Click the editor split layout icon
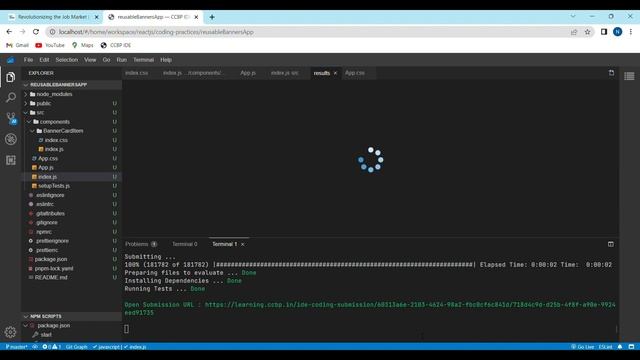640x360 pixels. point(611,73)
